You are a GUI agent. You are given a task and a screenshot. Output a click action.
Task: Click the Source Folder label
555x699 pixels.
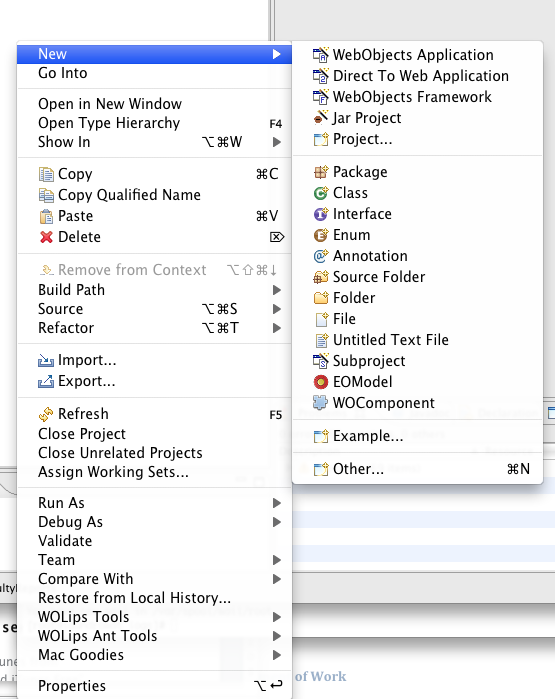[x=379, y=277]
